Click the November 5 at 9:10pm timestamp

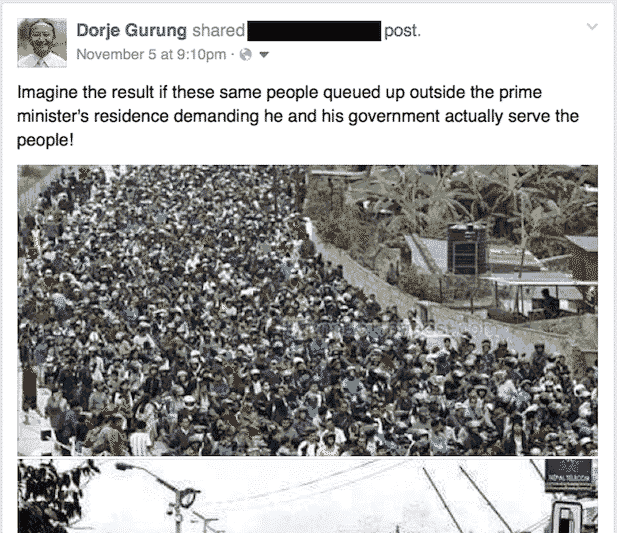(x=151, y=54)
